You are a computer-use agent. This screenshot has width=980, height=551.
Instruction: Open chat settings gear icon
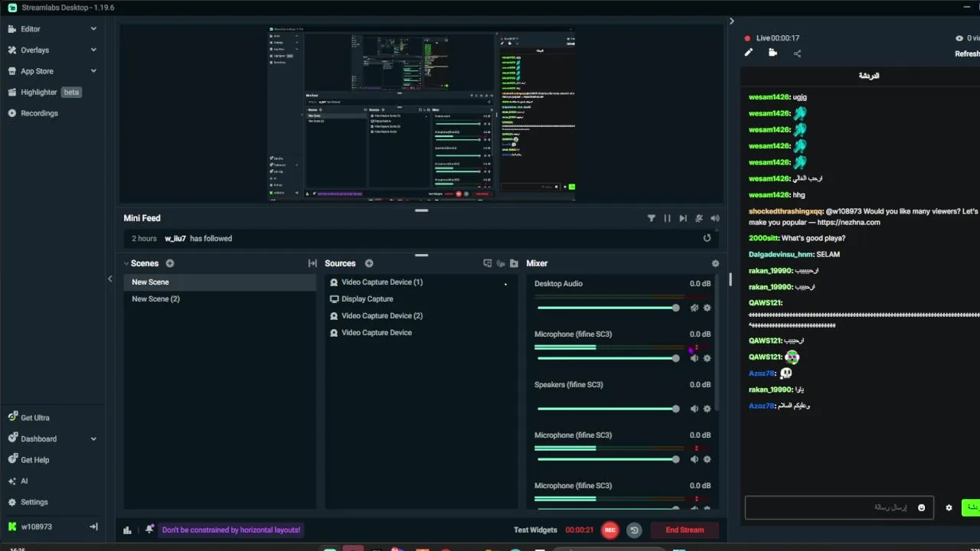pos(949,507)
